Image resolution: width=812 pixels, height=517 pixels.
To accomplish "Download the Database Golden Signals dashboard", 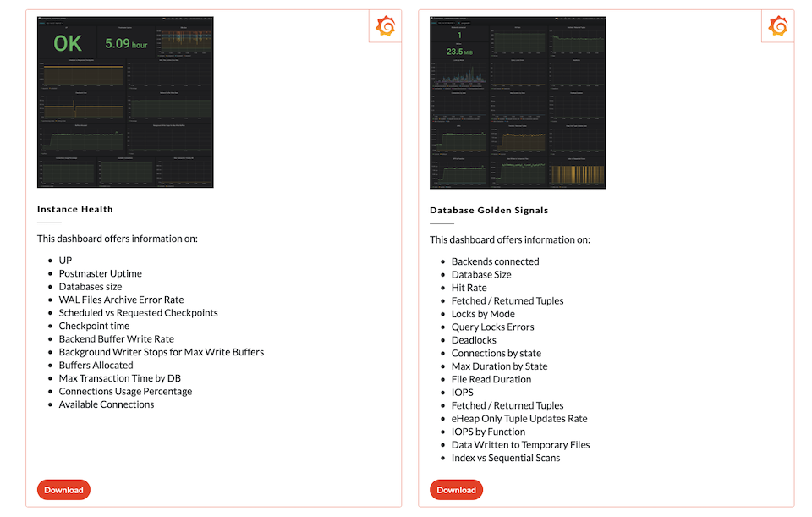I will tap(456, 489).
